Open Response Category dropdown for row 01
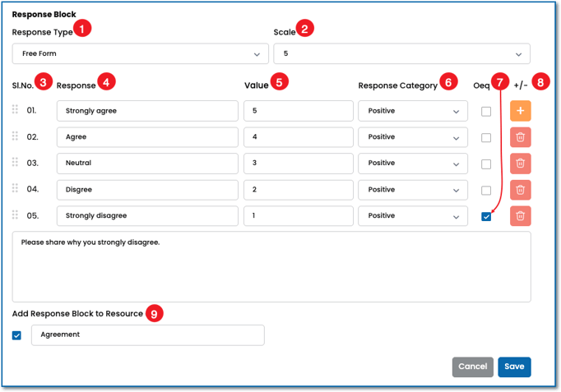This screenshot has height=392, width=561. [413, 111]
